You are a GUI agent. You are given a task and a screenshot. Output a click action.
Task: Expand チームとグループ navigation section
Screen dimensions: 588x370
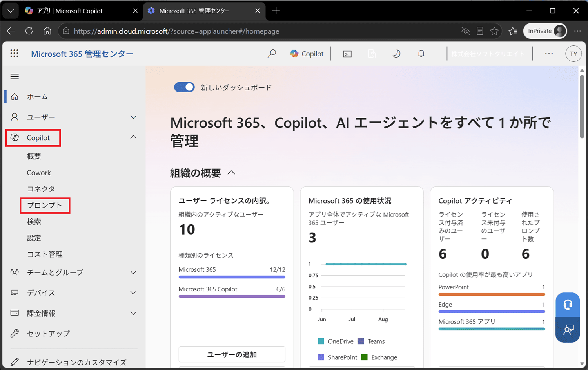pos(133,273)
